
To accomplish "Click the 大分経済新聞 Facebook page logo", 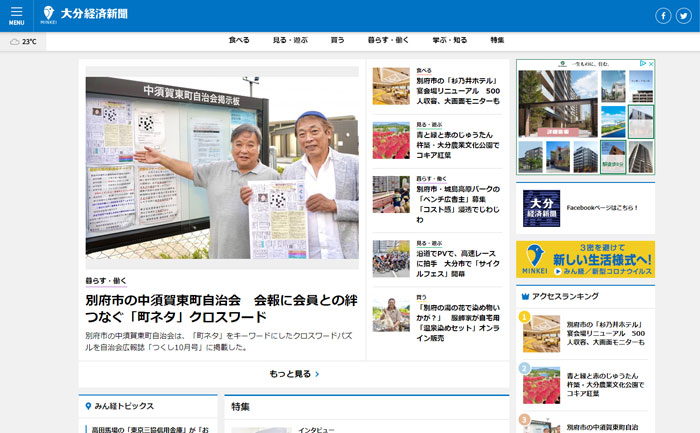I will (x=542, y=208).
